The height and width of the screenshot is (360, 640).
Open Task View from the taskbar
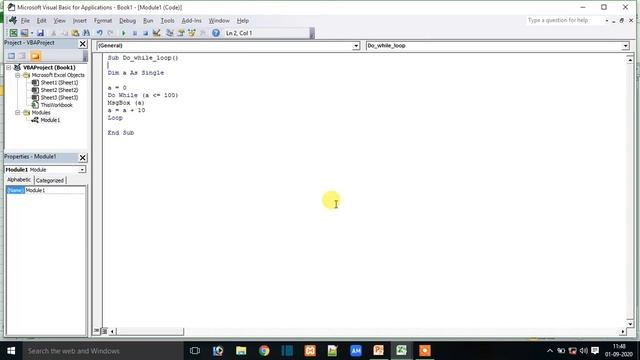(x=195, y=351)
